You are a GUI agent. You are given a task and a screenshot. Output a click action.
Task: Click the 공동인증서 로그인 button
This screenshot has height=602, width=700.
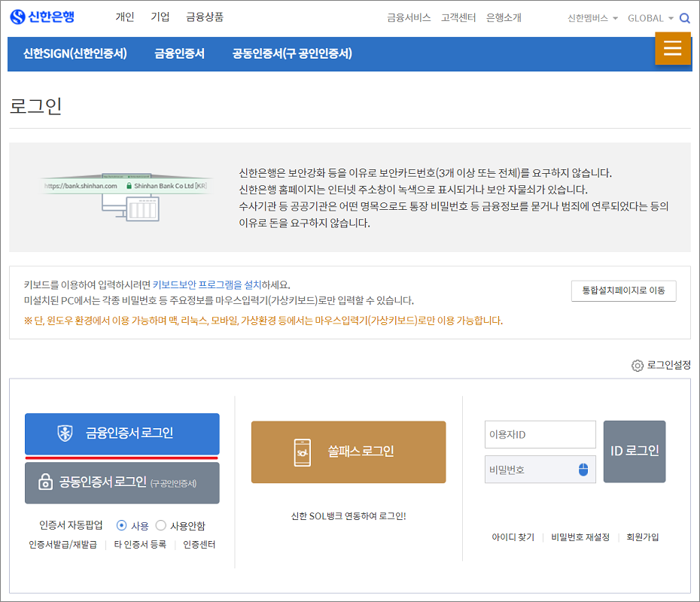122,483
